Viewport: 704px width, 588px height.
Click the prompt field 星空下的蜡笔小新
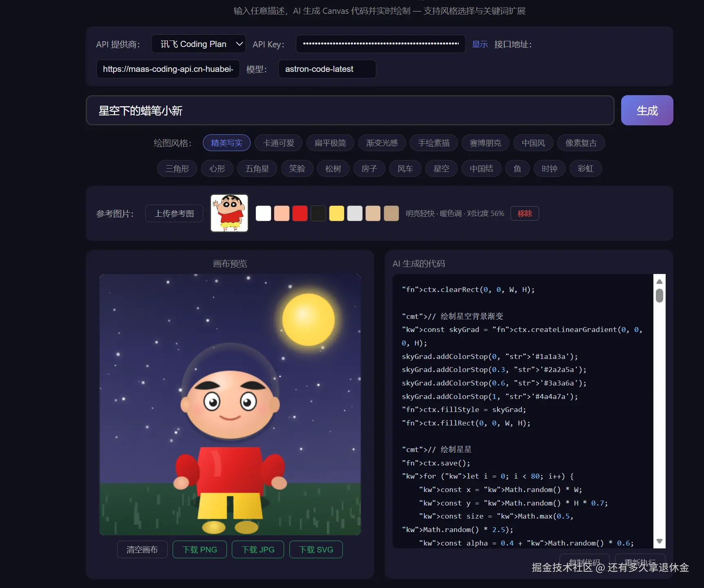point(350,110)
